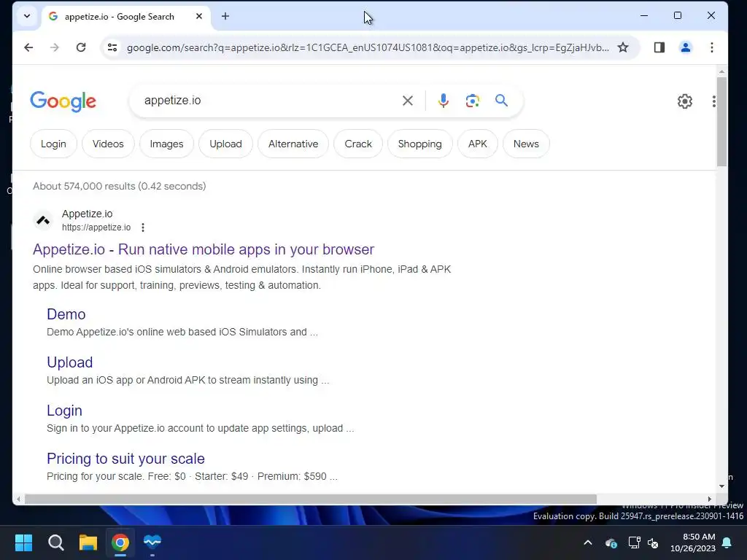This screenshot has width=747, height=560.
Task: Show hidden system tray icons
Action: pyautogui.click(x=588, y=542)
